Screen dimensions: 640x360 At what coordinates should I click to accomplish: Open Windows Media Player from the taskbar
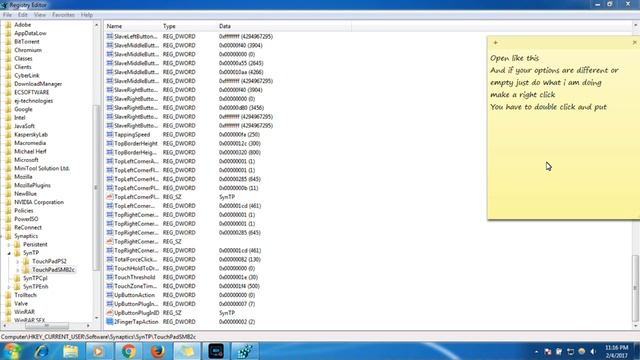click(99, 351)
